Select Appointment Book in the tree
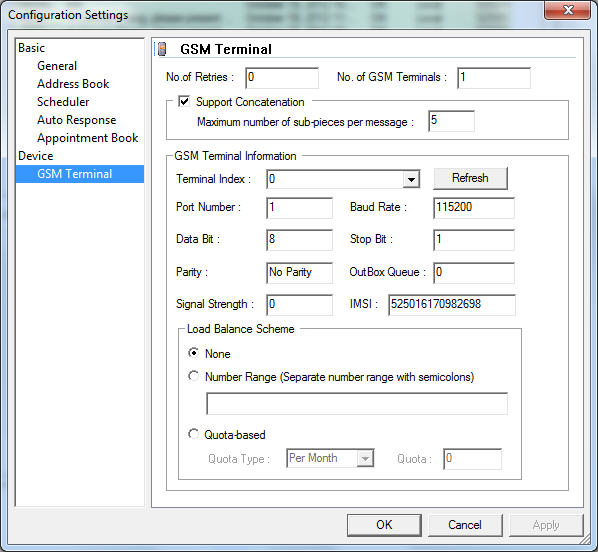 pos(87,138)
